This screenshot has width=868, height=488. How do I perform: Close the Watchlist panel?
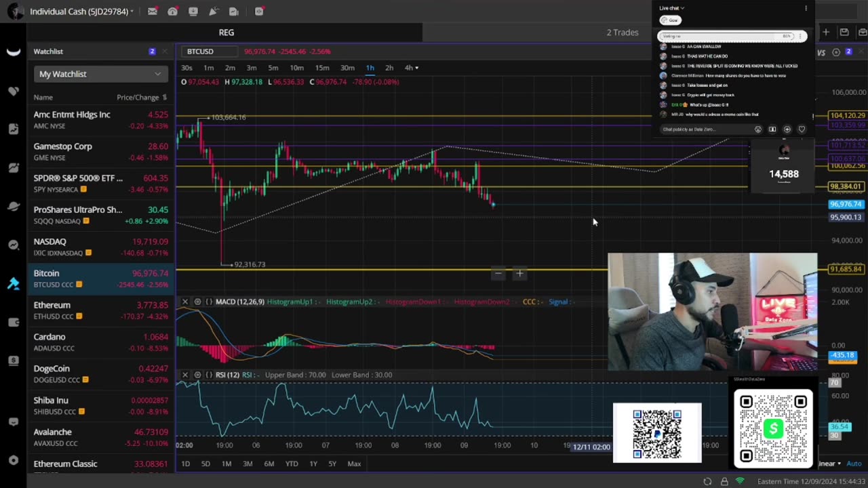coord(164,52)
